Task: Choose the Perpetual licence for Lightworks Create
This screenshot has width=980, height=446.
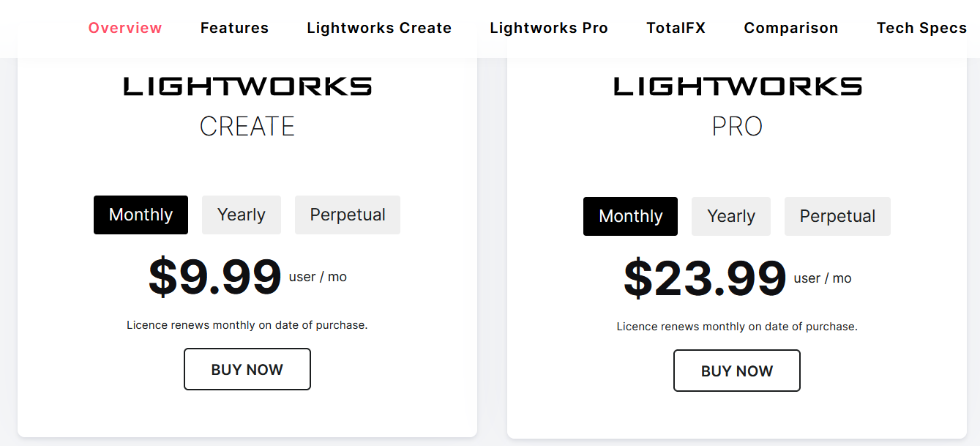Action: [348, 215]
